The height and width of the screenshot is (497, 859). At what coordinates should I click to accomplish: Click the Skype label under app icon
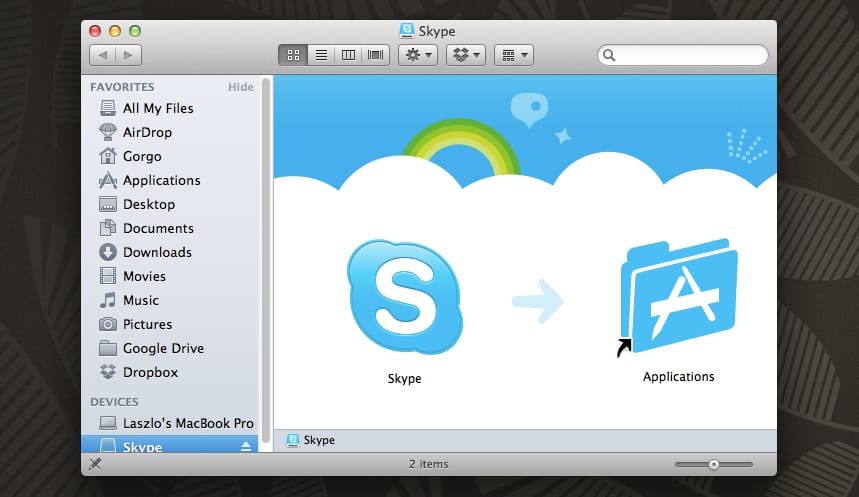coord(404,379)
